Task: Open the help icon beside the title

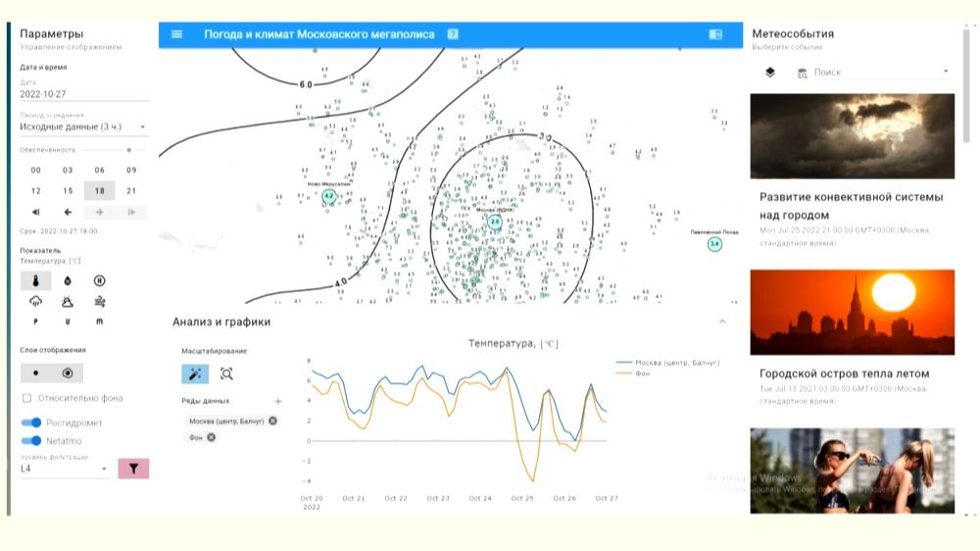Action: click(x=453, y=34)
